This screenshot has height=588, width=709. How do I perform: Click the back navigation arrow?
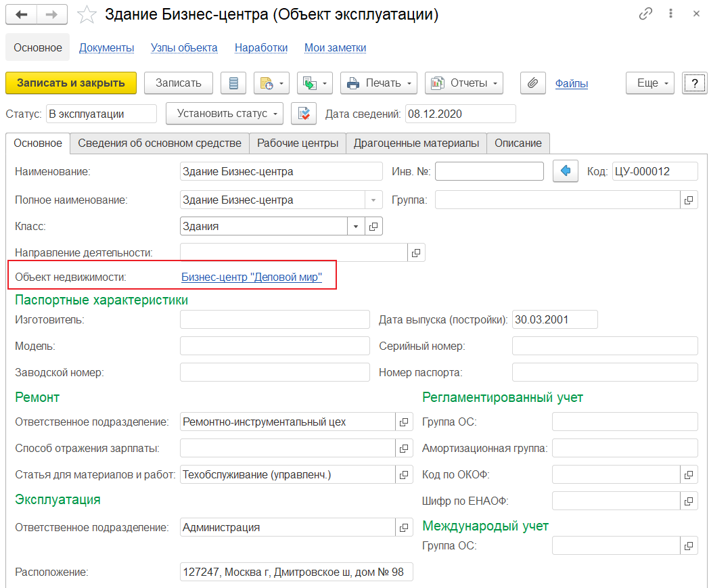(x=21, y=14)
